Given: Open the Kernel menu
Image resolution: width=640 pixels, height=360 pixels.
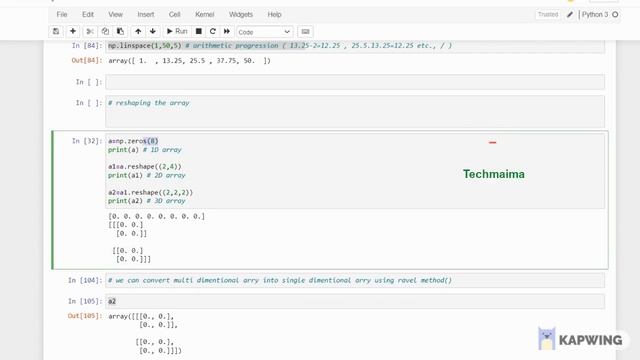Looking at the screenshot, I should (x=204, y=14).
